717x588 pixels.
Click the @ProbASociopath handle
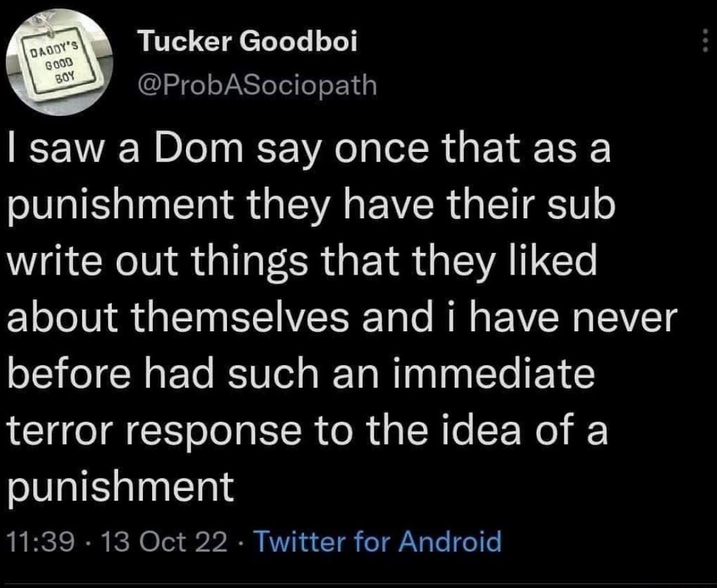pyautogui.click(x=257, y=84)
